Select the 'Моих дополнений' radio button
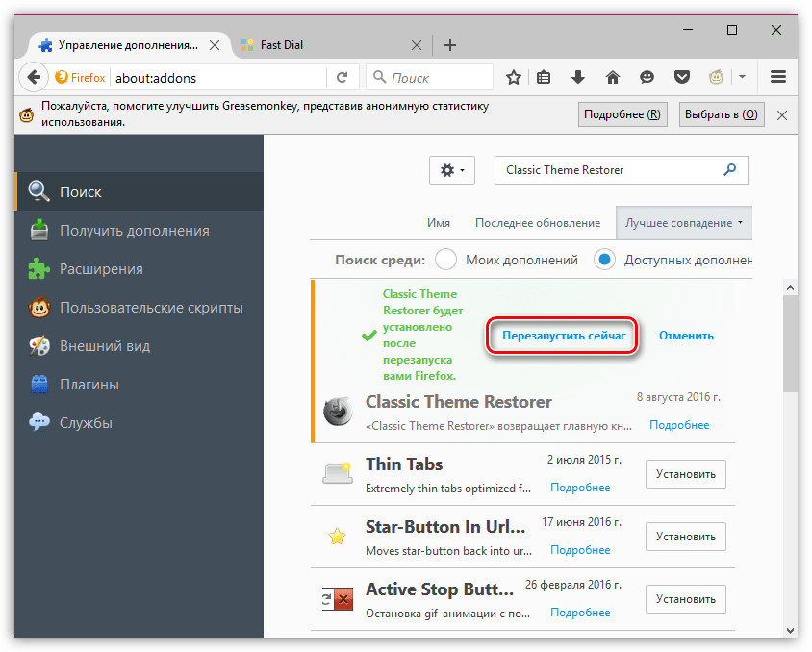812x652 pixels. coord(445,260)
